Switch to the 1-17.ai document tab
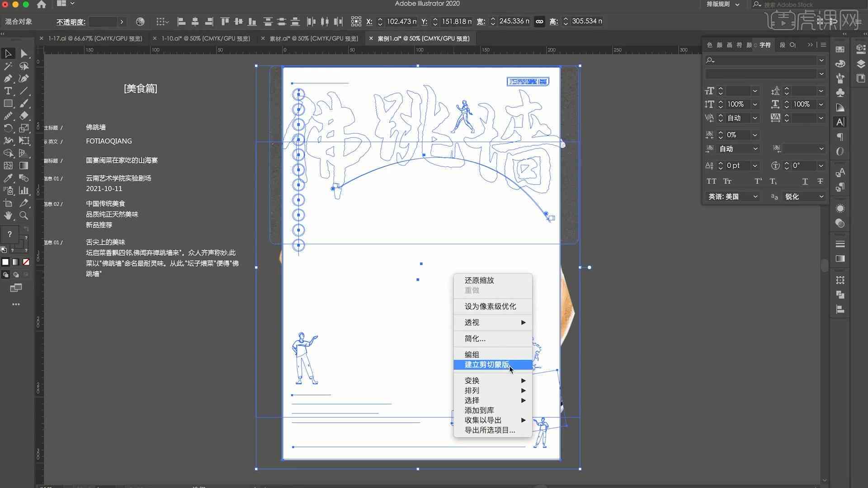The width and height of the screenshot is (868, 488). click(95, 38)
